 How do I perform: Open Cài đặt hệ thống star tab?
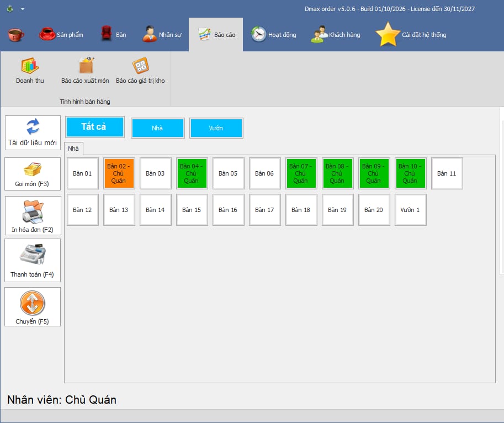pyautogui.click(x=411, y=34)
